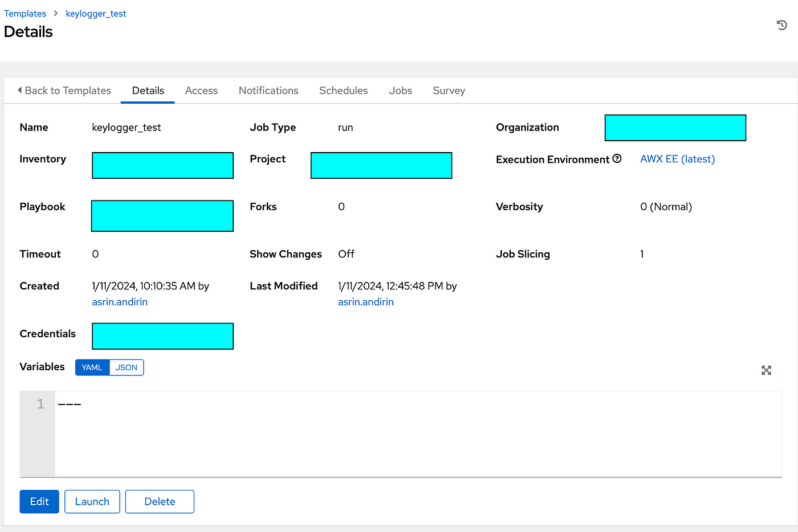
Task: Open asrin.andirin link under Created
Action: click(x=120, y=302)
